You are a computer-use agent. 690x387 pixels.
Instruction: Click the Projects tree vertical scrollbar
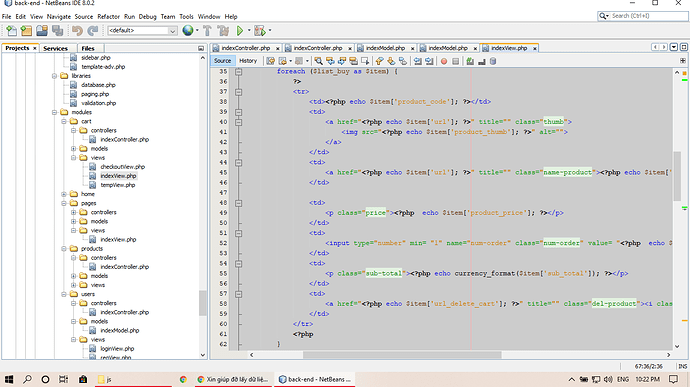pos(202,303)
